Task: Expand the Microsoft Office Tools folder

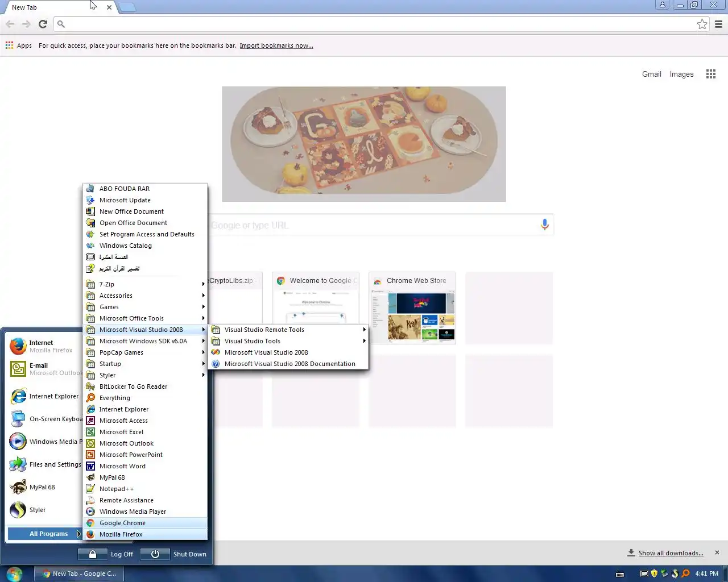Action: click(145, 318)
